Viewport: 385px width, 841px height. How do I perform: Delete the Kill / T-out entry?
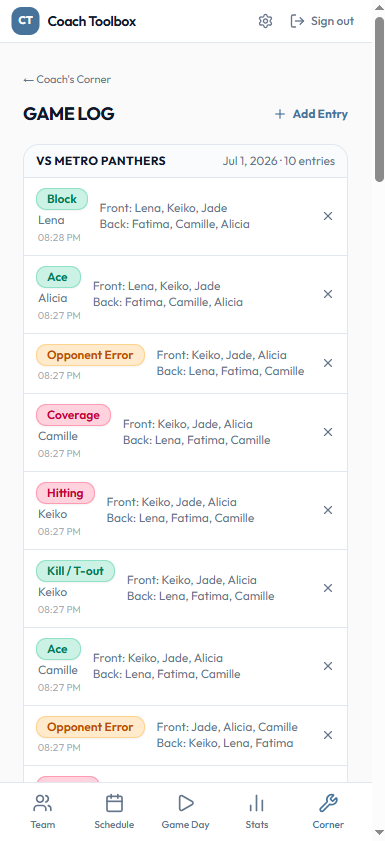click(328, 588)
